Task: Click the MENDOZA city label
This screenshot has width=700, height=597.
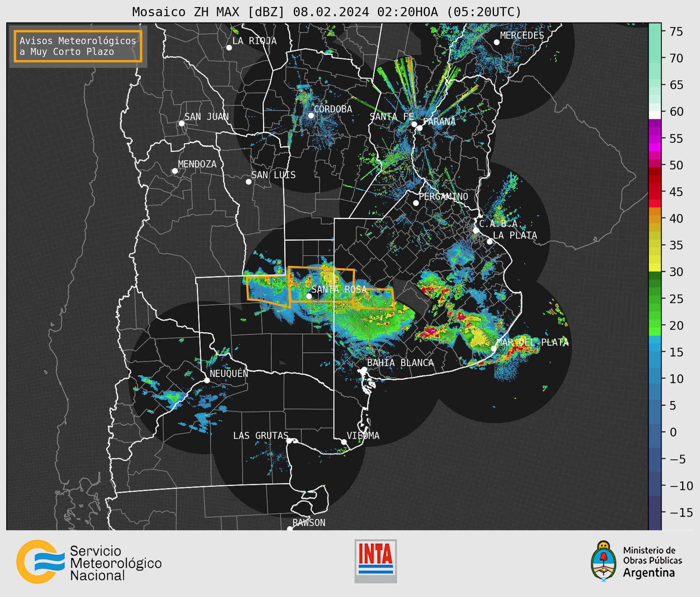Action: 197,164
